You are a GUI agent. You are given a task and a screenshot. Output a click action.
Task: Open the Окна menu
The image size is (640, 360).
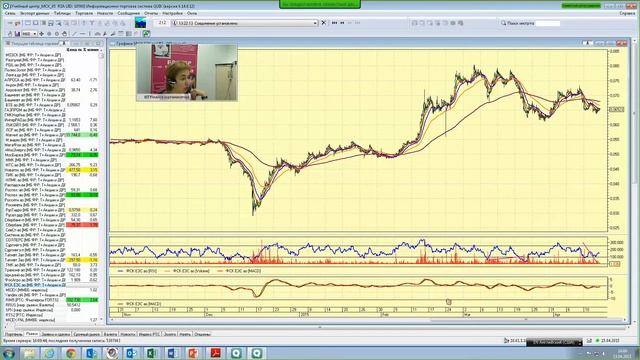pos(192,13)
